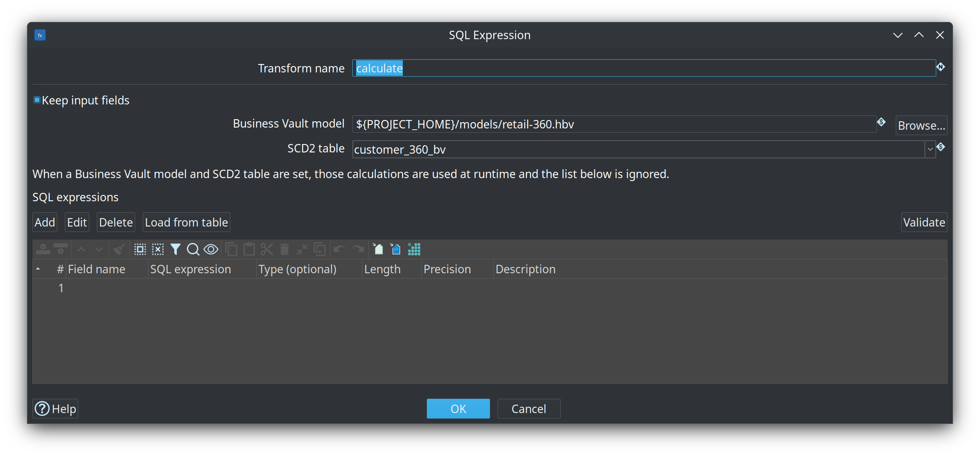Click the Cancel button
The width and height of the screenshot is (980, 456).
(x=529, y=408)
